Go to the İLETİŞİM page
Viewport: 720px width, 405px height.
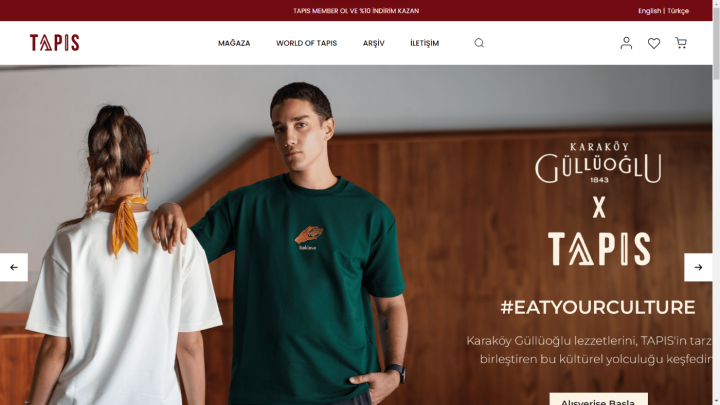click(x=424, y=43)
